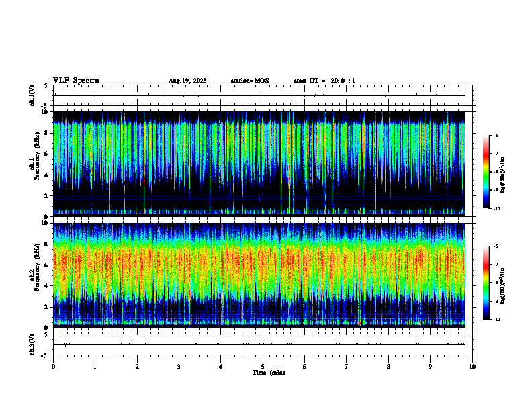Click the "4" kHz tick on the ch.1 frequency axis
532x411 pixels.
pos(47,175)
